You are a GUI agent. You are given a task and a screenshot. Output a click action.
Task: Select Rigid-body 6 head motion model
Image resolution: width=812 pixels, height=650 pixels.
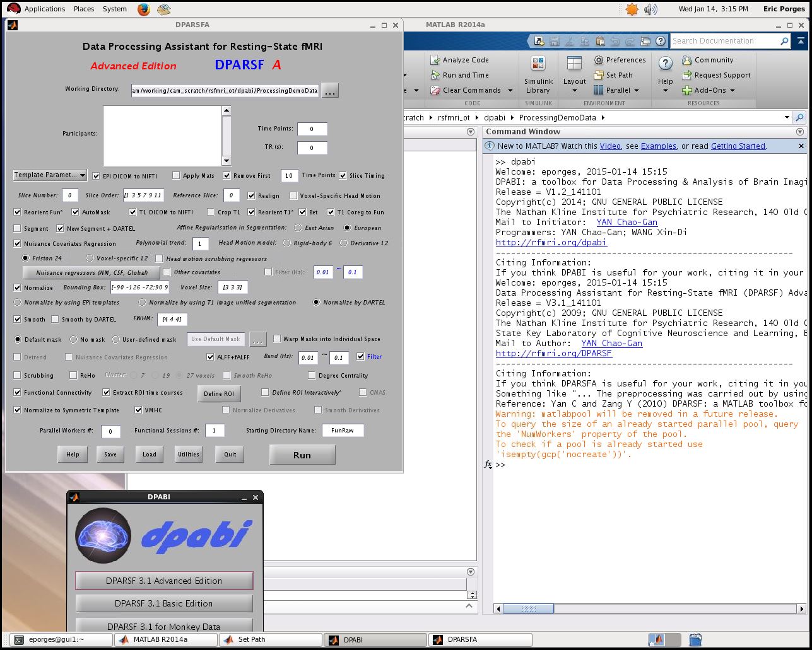[287, 243]
